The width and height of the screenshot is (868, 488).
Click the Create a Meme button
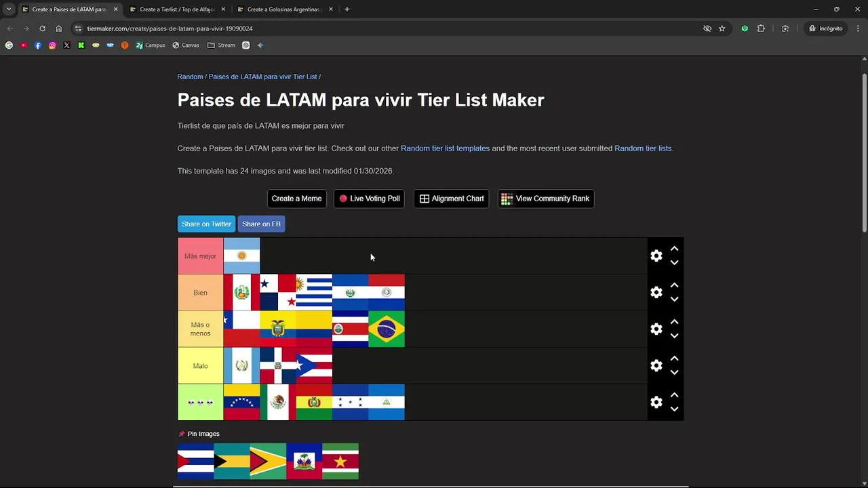coord(296,199)
